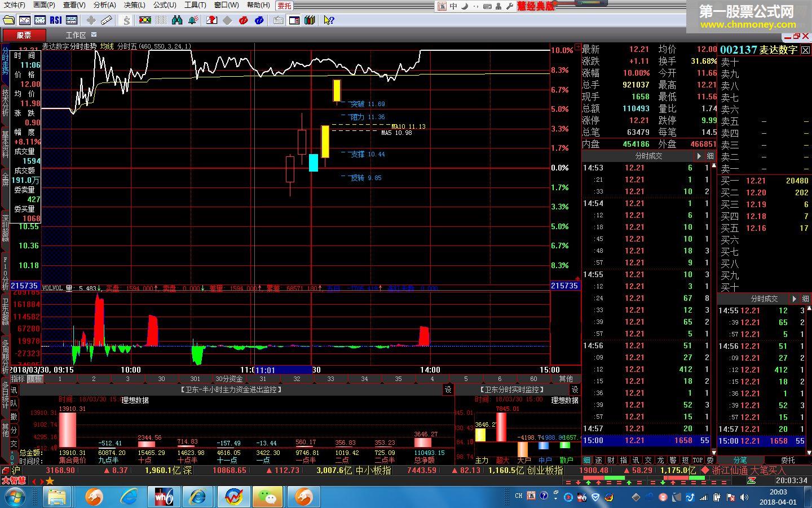Select the 其他 tab below chart
The width and height of the screenshot is (812, 508).
point(566,379)
